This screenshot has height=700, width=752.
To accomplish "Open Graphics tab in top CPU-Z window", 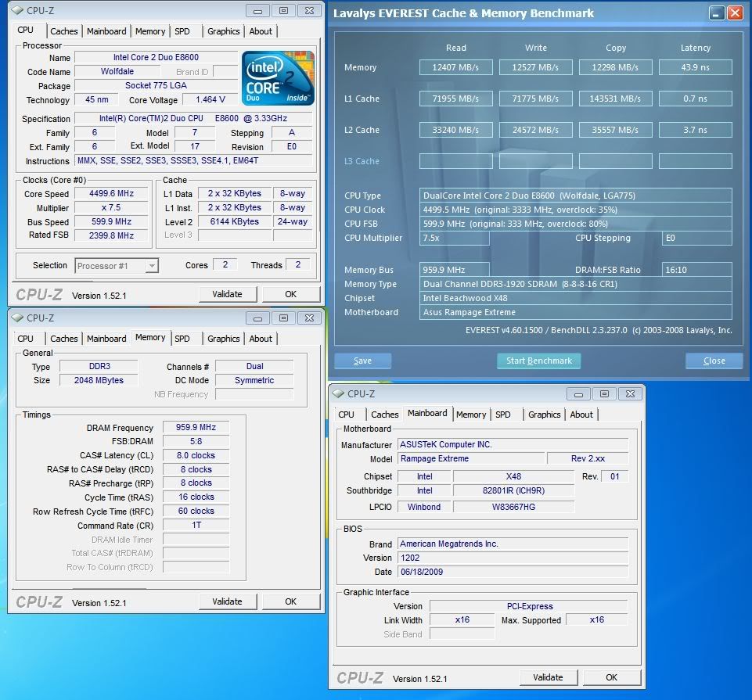I will (224, 31).
